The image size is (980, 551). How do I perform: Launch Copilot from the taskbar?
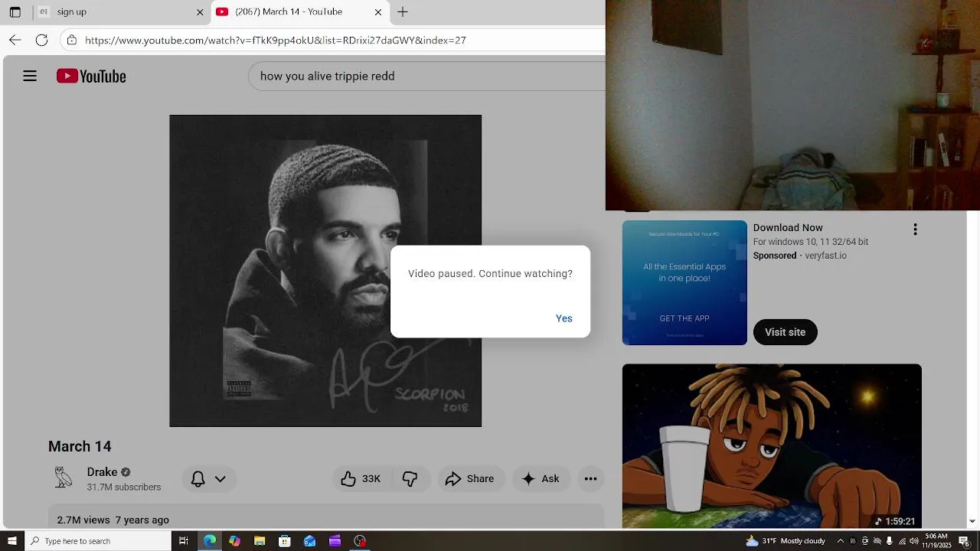[x=234, y=541]
